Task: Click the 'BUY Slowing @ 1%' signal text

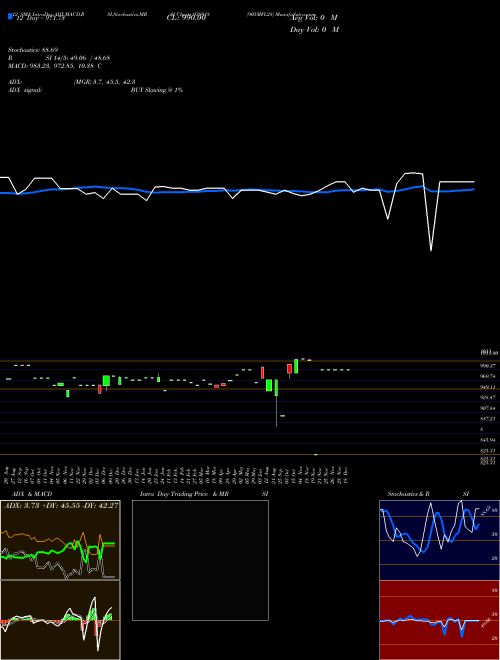Action: point(157,90)
